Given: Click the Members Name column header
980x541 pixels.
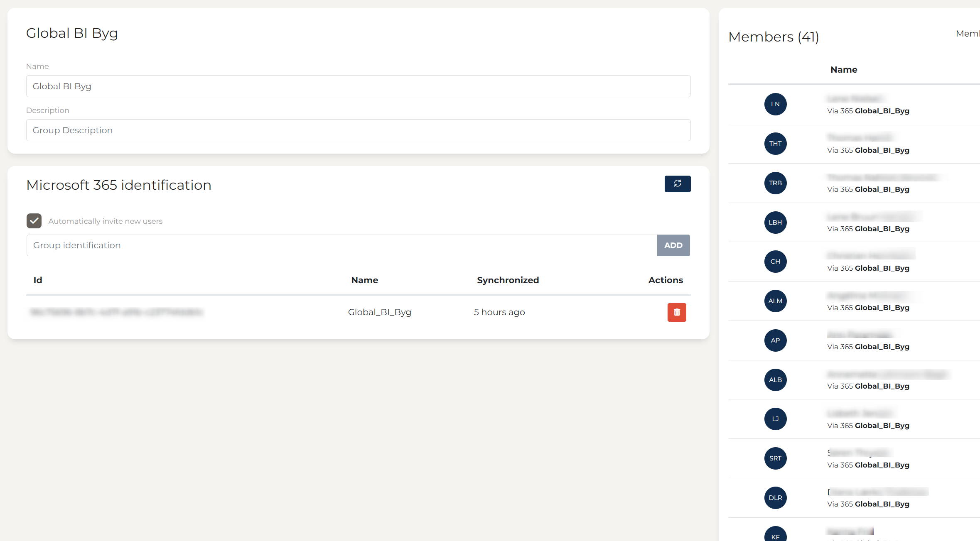Looking at the screenshot, I should point(843,70).
